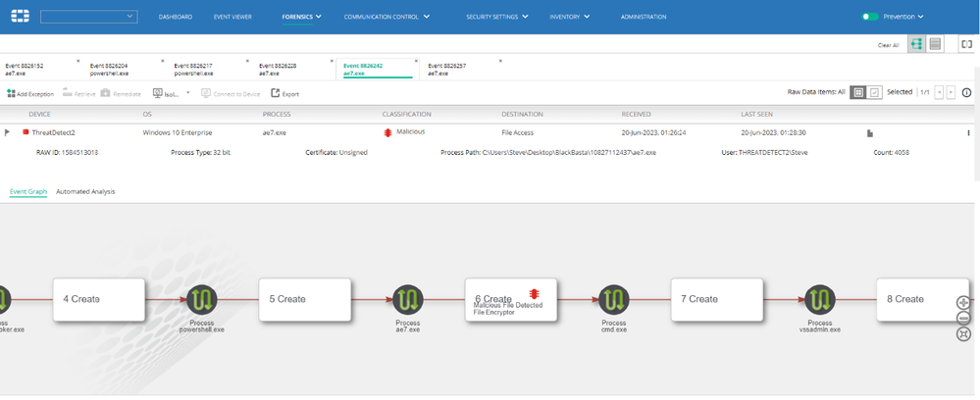The width and height of the screenshot is (980, 400).
Task: Select tab Event 8826257 ae7.exe
Action: 447,69
